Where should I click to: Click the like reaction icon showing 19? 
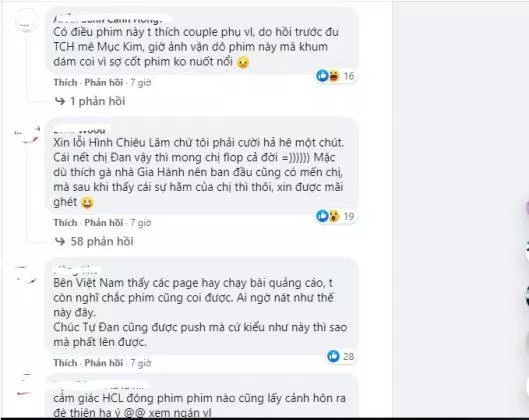pyautogui.click(x=322, y=216)
